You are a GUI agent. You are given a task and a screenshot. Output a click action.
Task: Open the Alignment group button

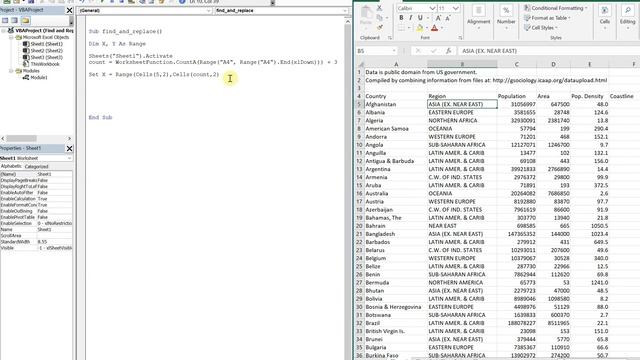[x=478, y=16]
